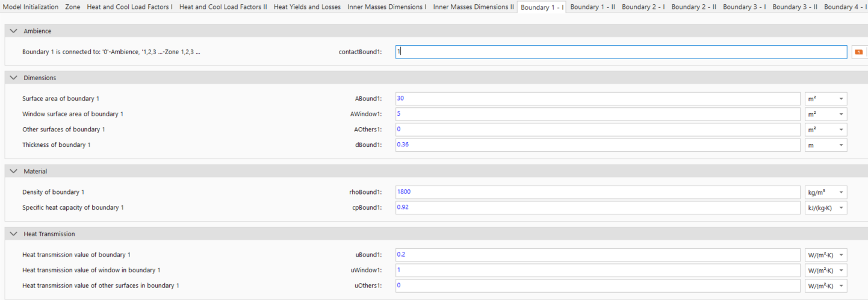Click the AWindow1 window area field
Image resolution: width=868 pixels, height=300 pixels.
click(598, 114)
